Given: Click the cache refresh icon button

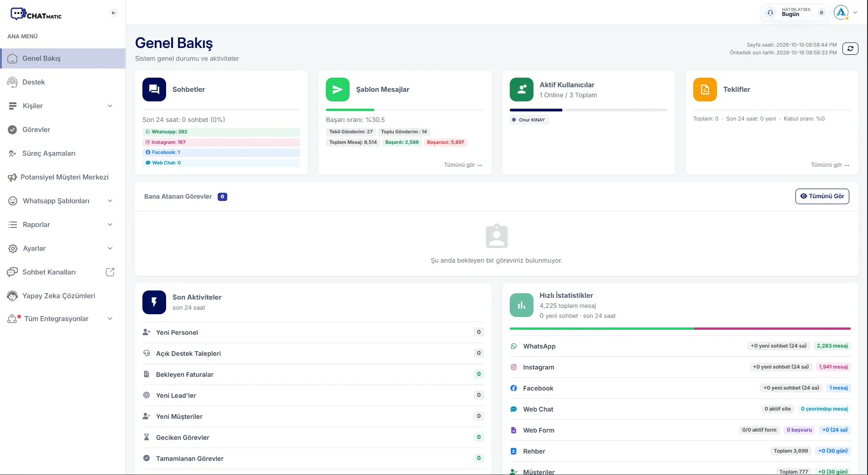Looking at the screenshot, I should tap(850, 48).
